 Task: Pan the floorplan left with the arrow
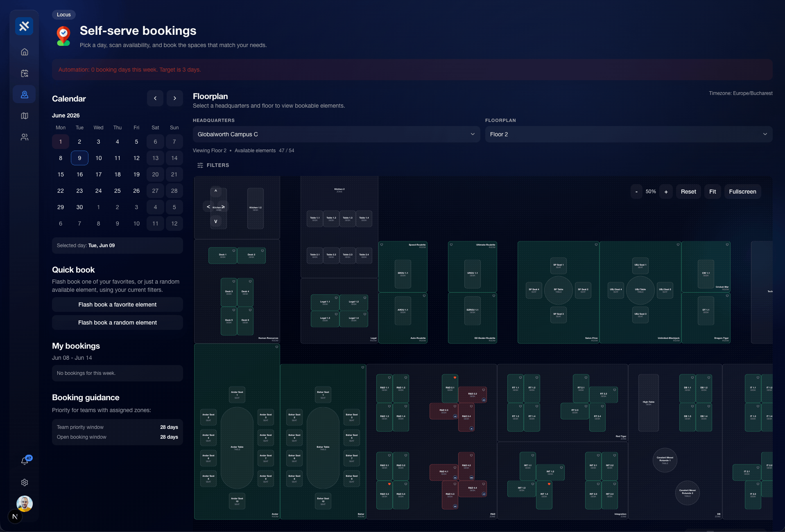208,207
